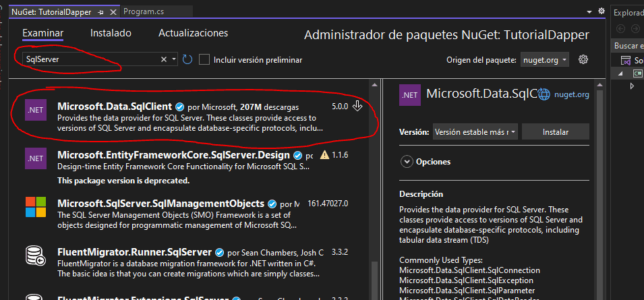Click verified badge on SqlManagementObjects package
The image size is (644, 300).
(272, 204)
